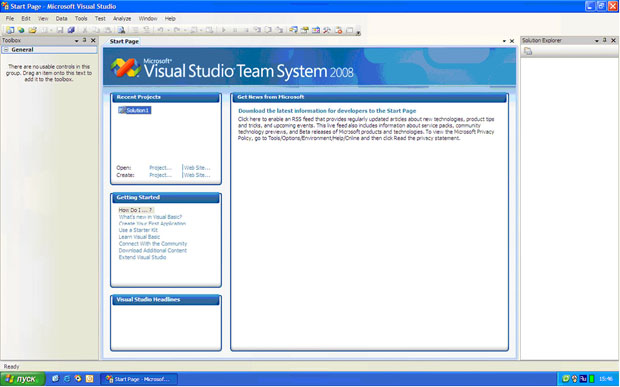
Task: Click the Start Debugging play icon
Action: 224,30
